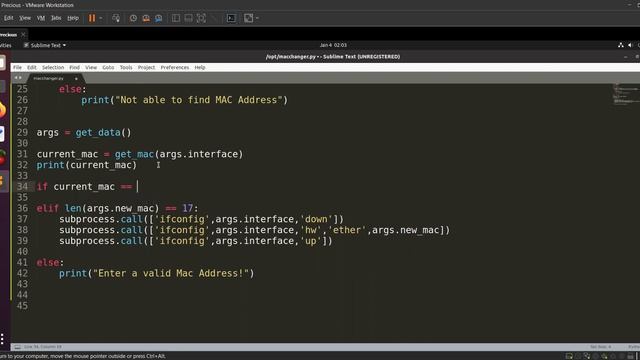Open the Tools menu
This screenshot has width=640, height=360.
pyautogui.click(x=126, y=67)
